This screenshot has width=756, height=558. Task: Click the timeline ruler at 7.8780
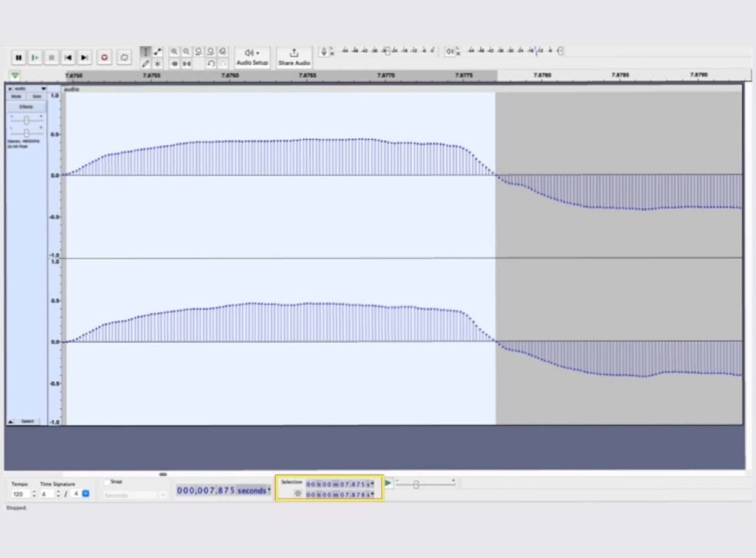coord(543,75)
